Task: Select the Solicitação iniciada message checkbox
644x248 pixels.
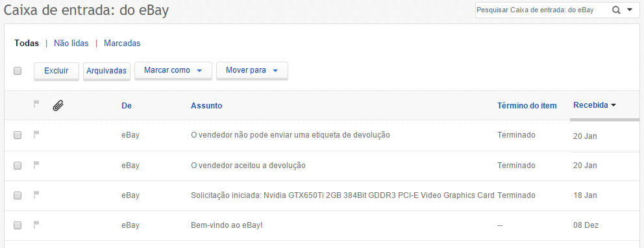Action: [x=18, y=195]
